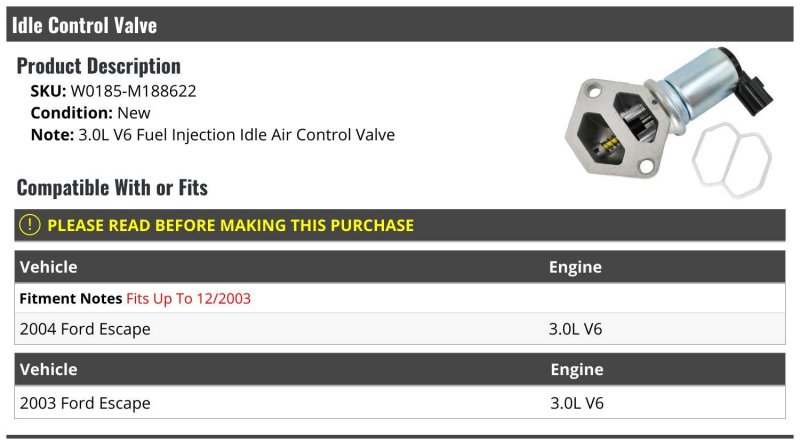The height and width of the screenshot is (445, 800).
Task: Click the 3.0L V6 engine for 2003 Escape
Action: click(x=577, y=403)
